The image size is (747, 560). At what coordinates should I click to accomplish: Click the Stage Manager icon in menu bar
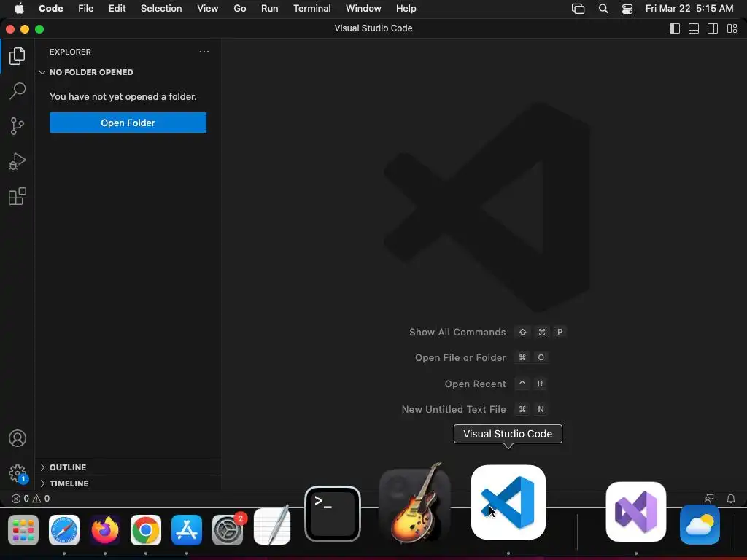578,9
